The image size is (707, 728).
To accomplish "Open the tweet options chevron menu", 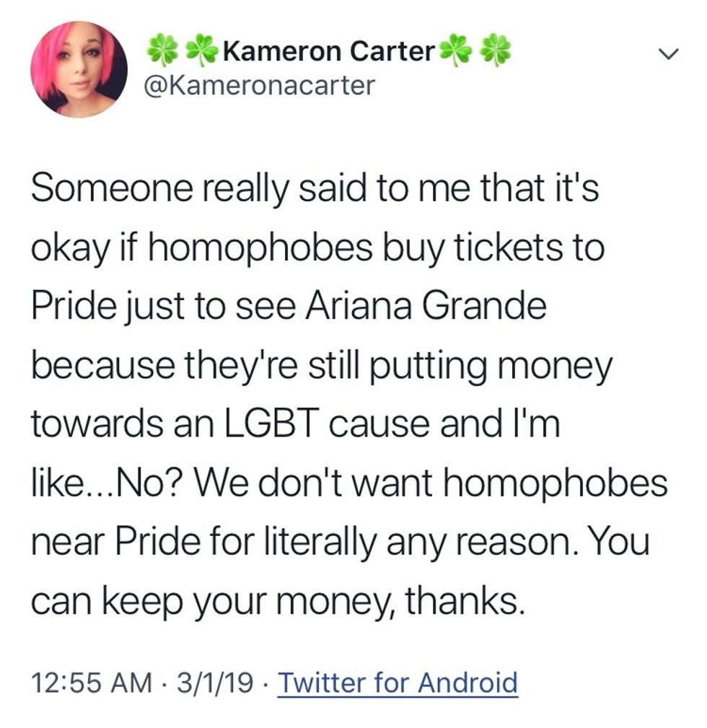I will click(x=669, y=53).
